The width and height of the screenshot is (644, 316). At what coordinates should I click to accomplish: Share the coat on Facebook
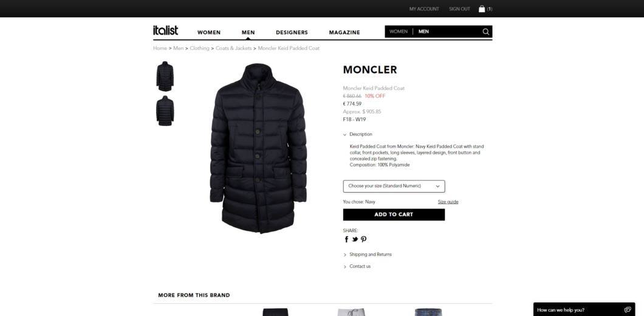346,239
